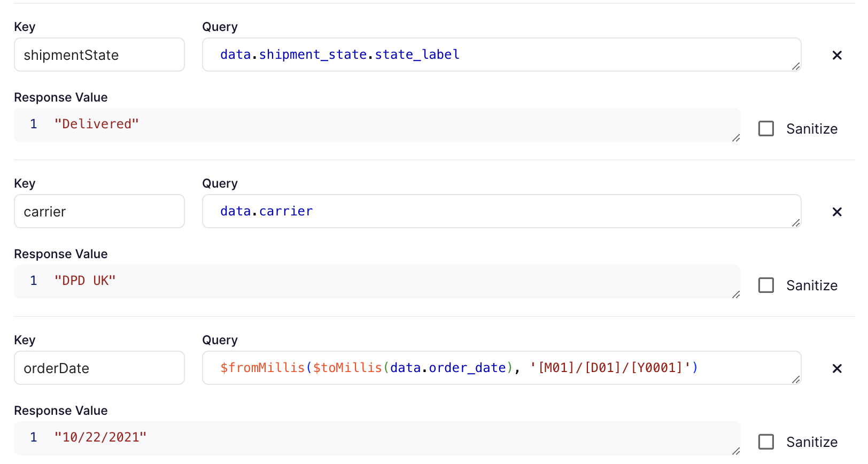Grab resize handle of "10/22/2021" response box
Image resolution: width=868 pixels, height=464 pixels.
click(736, 451)
